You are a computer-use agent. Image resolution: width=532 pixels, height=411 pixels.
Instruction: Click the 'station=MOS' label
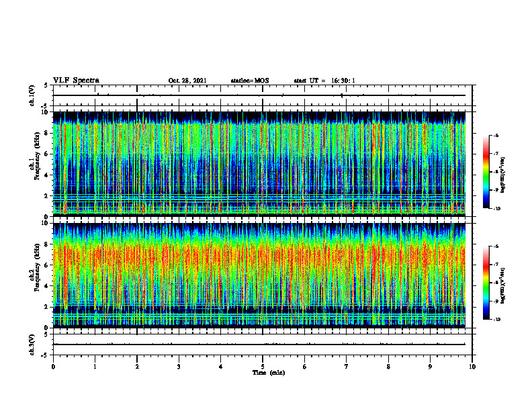tap(250, 81)
